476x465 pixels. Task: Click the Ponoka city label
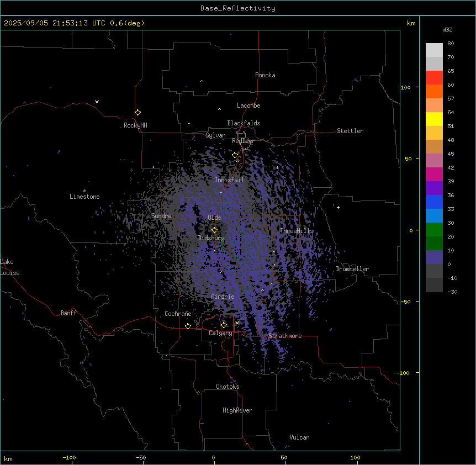pyautogui.click(x=265, y=75)
